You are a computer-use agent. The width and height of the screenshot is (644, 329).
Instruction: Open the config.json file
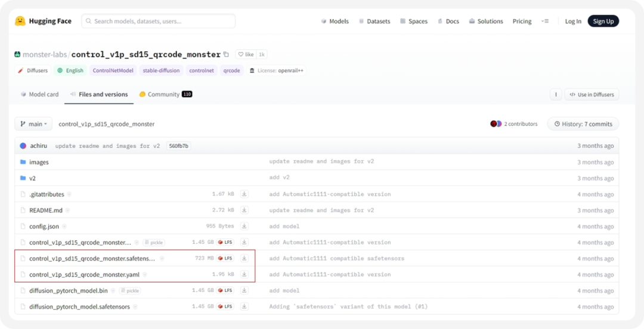pos(44,226)
